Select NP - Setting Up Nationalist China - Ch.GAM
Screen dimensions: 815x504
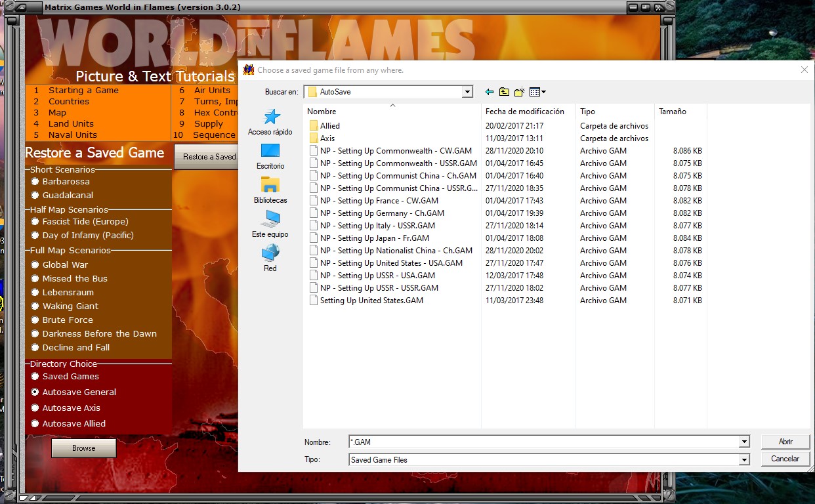pos(396,251)
